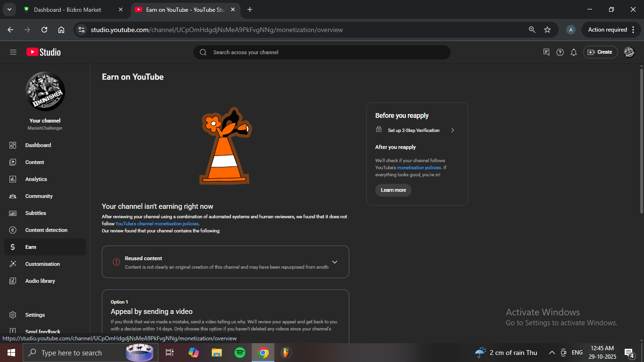The width and height of the screenshot is (644, 362).
Task: Open the help question mark icon
Action: 560,52
